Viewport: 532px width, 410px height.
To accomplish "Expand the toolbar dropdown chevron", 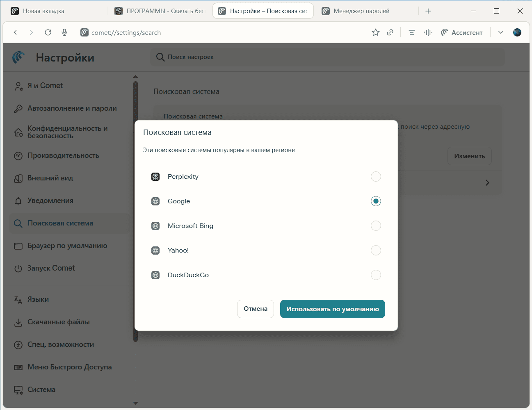I will coord(501,32).
